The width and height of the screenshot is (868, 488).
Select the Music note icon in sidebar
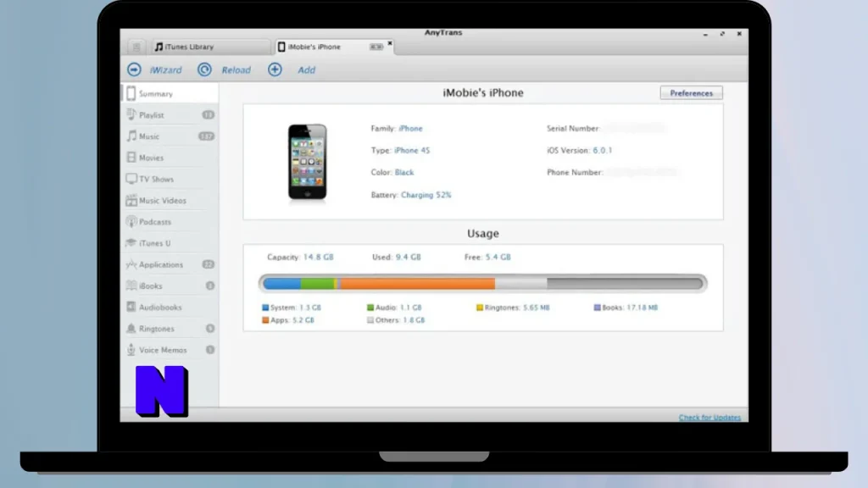[131, 136]
